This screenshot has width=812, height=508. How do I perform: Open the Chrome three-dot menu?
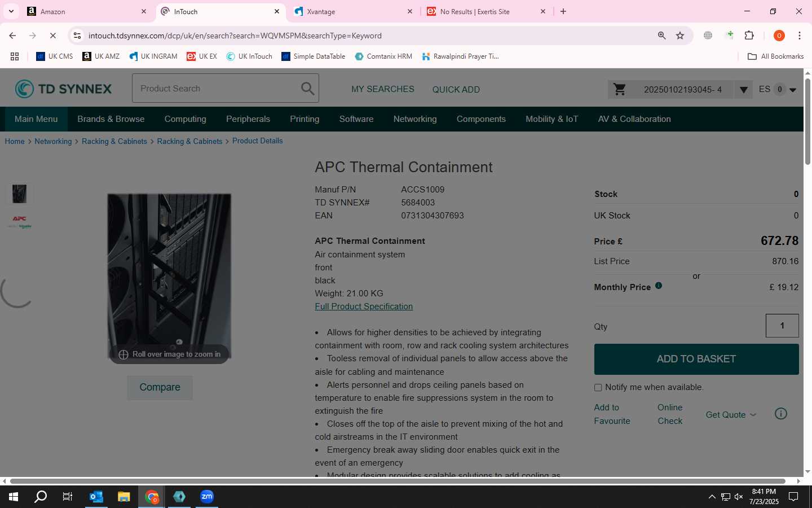point(800,36)
